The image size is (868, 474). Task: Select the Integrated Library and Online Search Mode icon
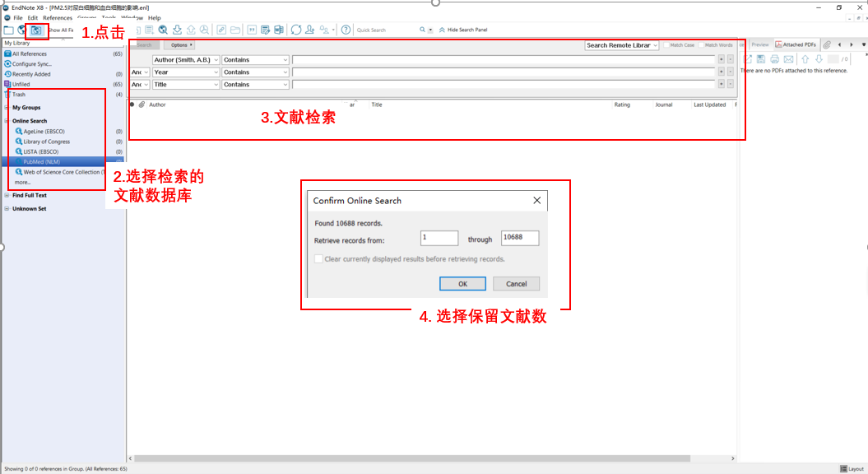[36, 30]
